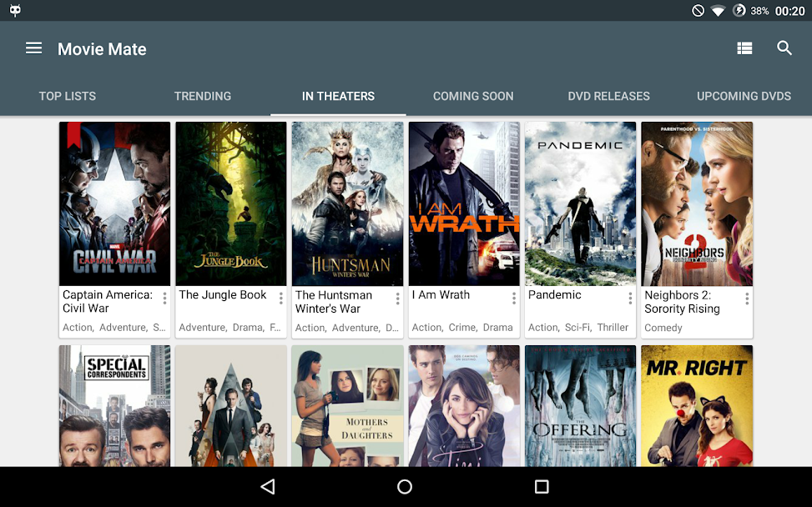Open Captain America: Civil War poster
812x507 pixels.
(x=114, y=203)
